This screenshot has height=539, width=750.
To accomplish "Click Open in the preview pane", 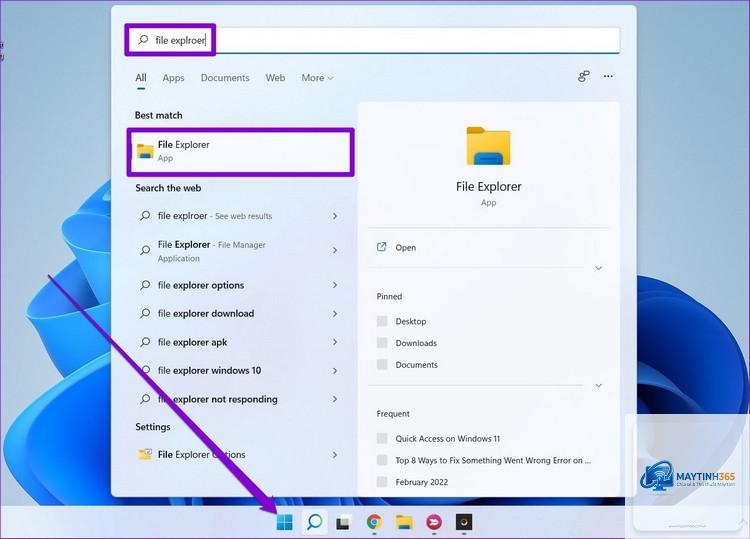I will coord(405,247).
